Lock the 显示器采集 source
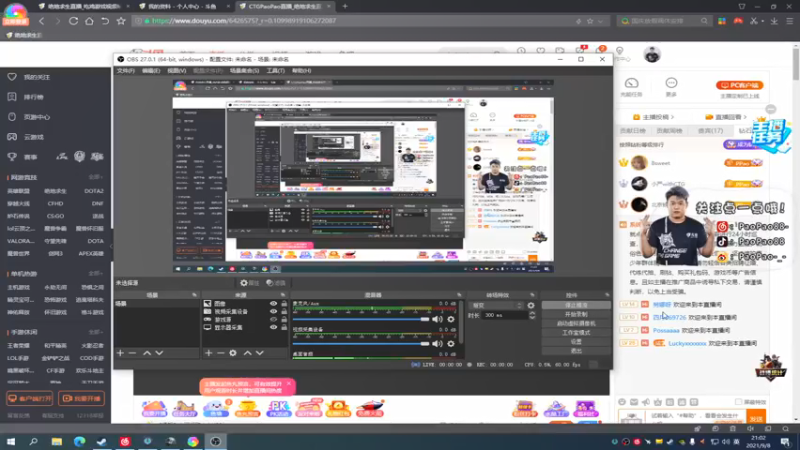 click(284, 327)
